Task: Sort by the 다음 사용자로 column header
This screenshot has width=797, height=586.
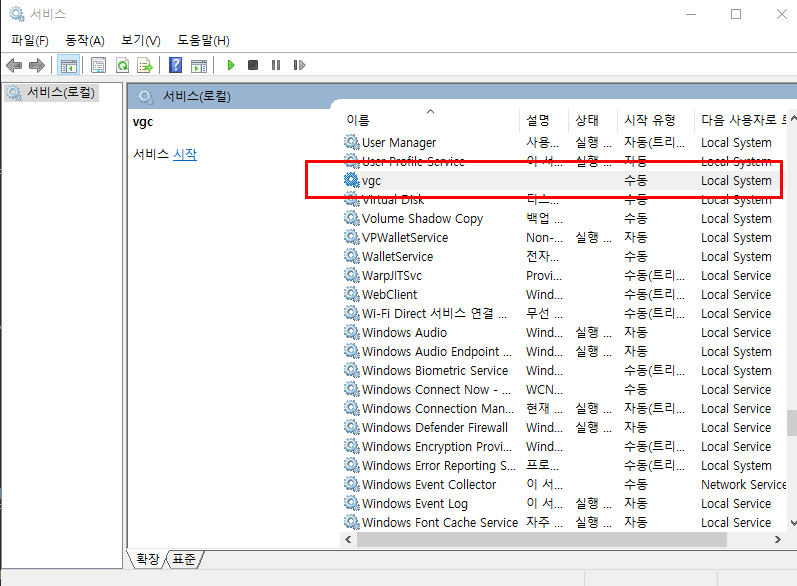Action: point(741,120)
